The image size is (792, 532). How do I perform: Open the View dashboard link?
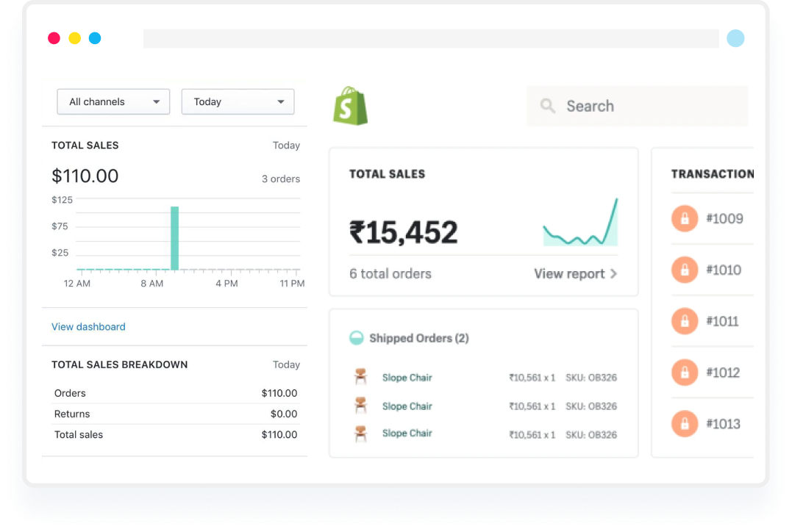pos(88,326)
